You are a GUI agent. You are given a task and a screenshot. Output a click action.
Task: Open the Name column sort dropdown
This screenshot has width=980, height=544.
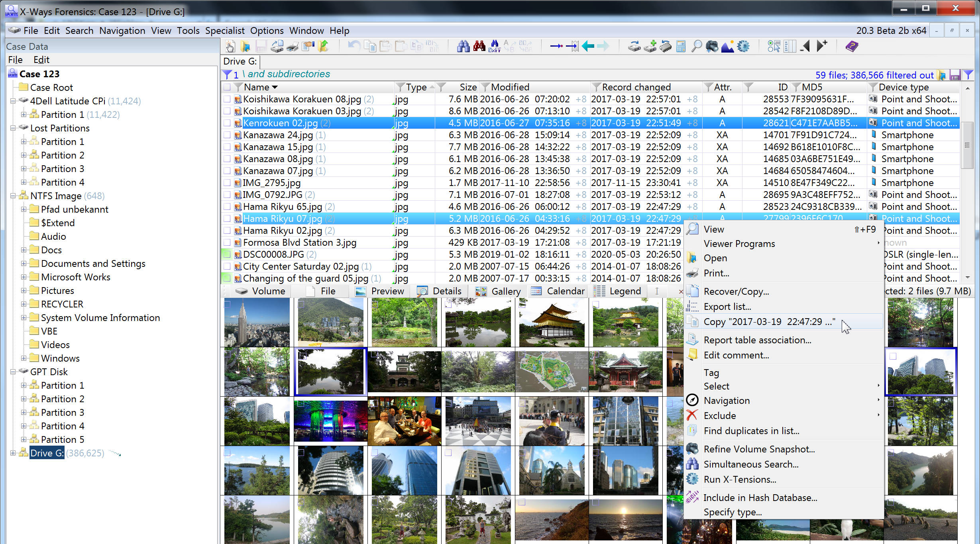pyautogui.click(x=275, y=87)
